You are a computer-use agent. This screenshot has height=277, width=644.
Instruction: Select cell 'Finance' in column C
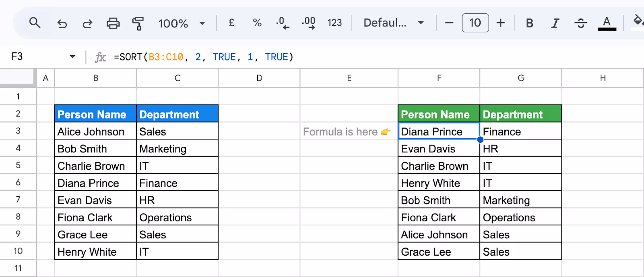tap(177, 183)
